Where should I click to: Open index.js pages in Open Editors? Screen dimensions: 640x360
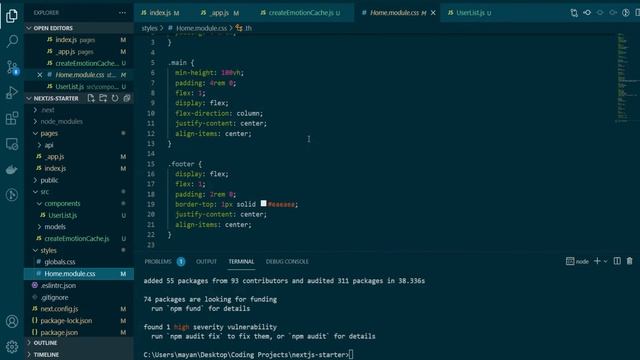[79, 40]
